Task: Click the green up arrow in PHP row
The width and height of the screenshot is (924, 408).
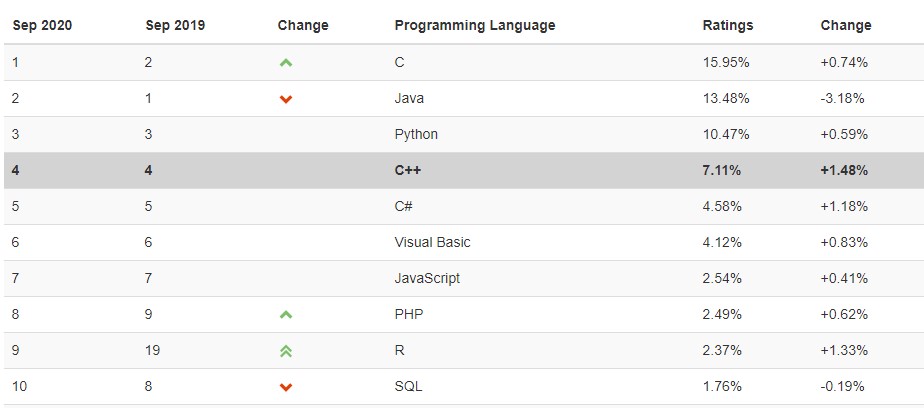Action: tap(286, 315)
